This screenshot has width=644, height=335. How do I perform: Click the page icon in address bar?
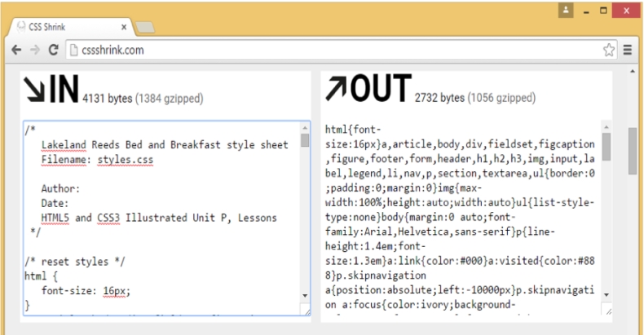coord(74,50)
